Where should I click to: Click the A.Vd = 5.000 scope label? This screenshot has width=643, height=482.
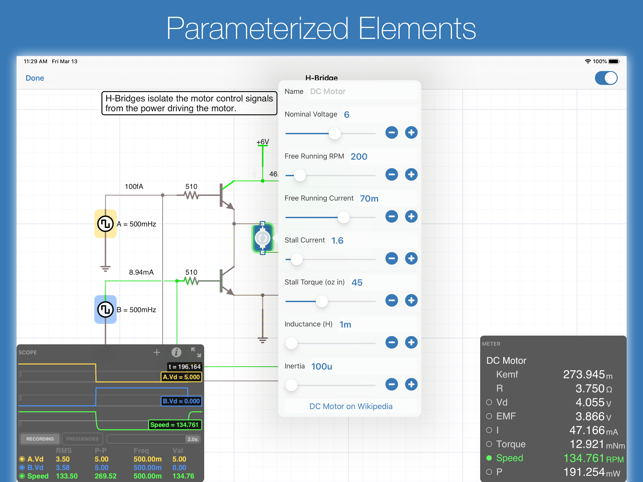[181, 377]
